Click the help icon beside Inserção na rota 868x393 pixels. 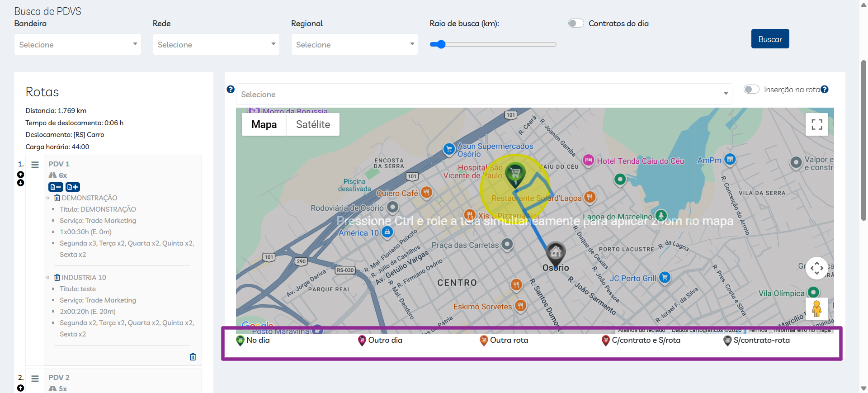(825, 90)
